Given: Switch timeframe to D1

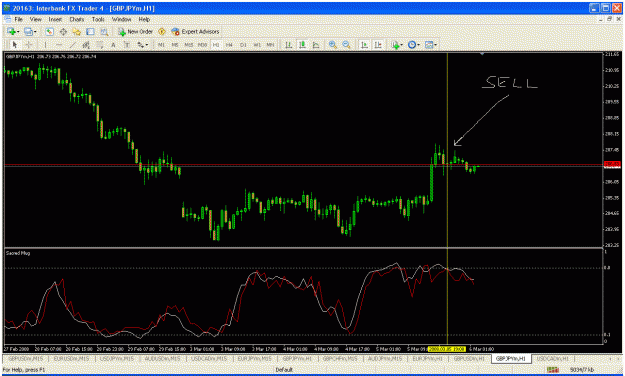Looking at the screenshot, I should 243,45.
